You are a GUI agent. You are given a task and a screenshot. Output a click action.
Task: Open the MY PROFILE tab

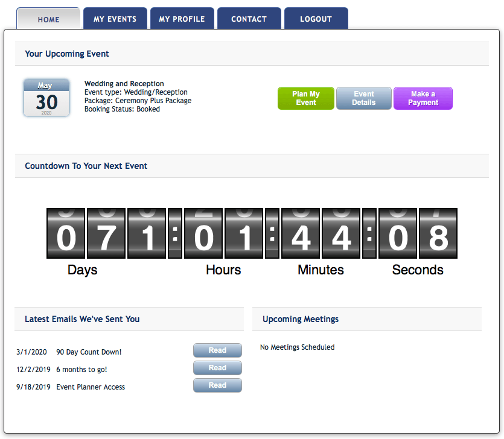[x=182, y=18]
